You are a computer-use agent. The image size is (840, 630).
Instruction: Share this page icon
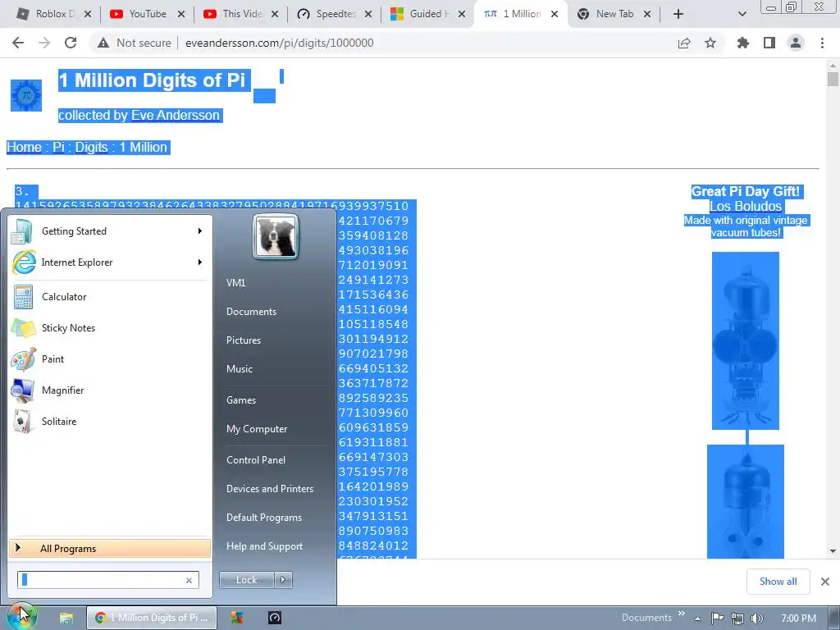684,43
